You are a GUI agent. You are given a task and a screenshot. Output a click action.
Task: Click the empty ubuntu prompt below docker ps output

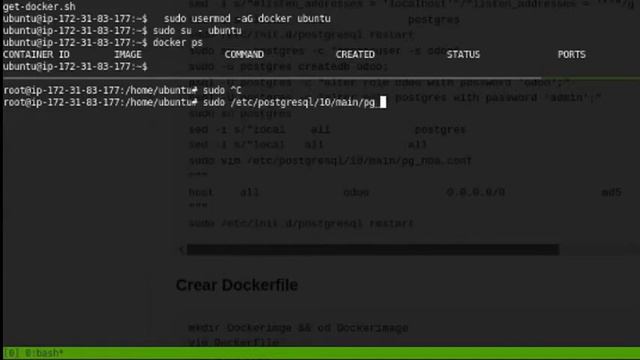[75, 66]
